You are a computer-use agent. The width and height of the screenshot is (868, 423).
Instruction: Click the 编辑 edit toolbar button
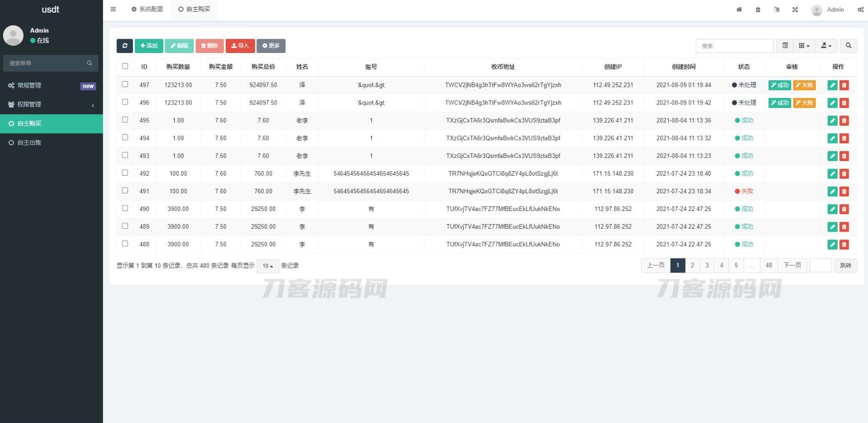(179, 45)
